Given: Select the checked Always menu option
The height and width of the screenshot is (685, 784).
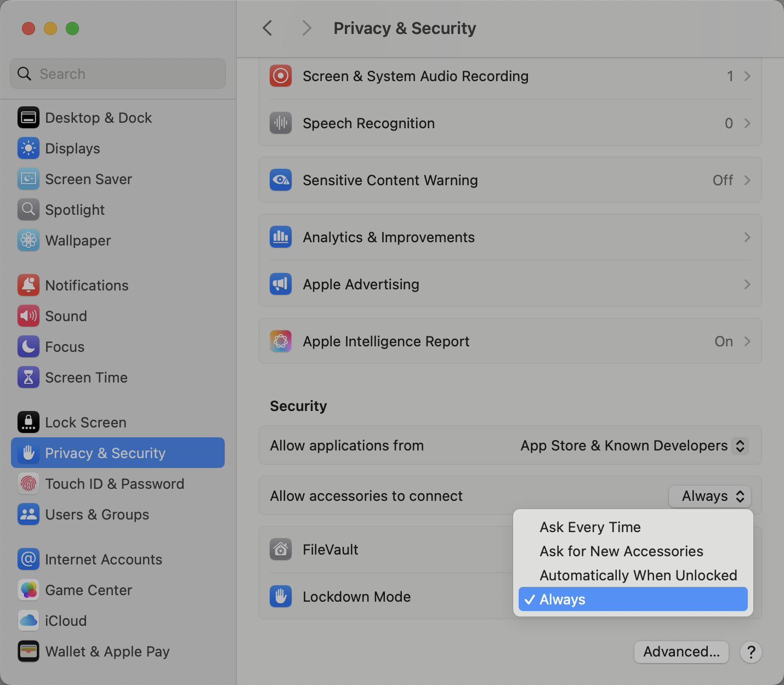Looking at the screenshot, I should coord(633,599).
